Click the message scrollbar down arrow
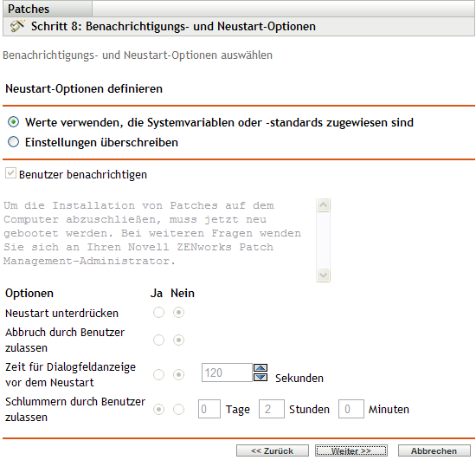 click(323, 275)
